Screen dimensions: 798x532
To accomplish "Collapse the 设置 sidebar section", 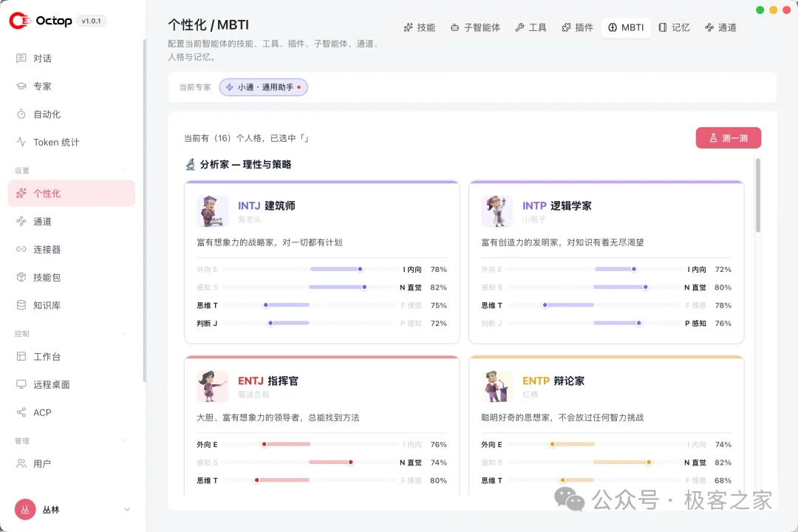I will [125, 171].
